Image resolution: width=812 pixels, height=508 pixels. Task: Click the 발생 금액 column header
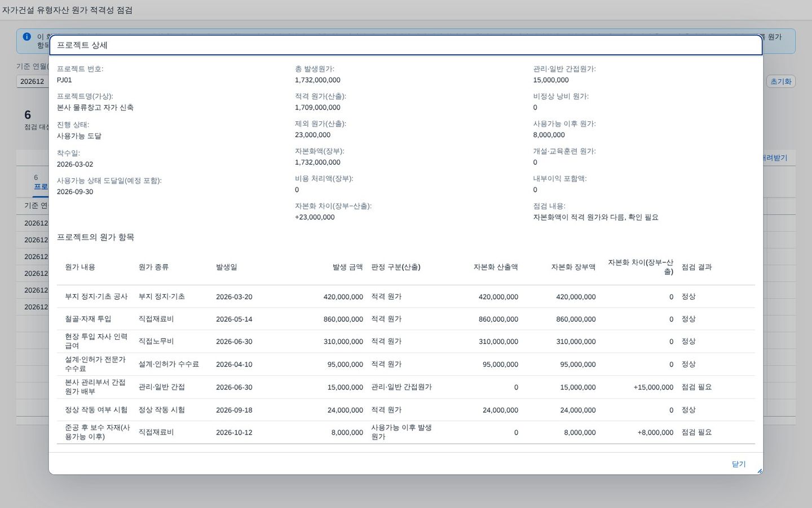tap(347, 267)
